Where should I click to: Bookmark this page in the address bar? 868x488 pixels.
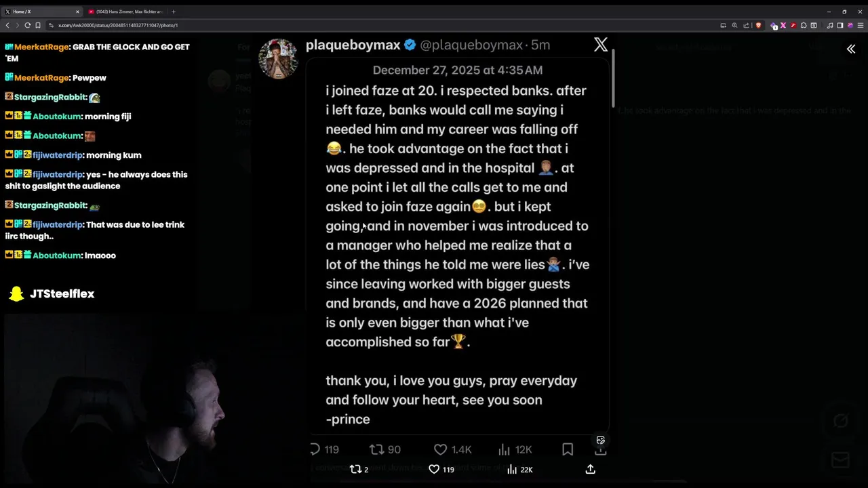point(38,25)
